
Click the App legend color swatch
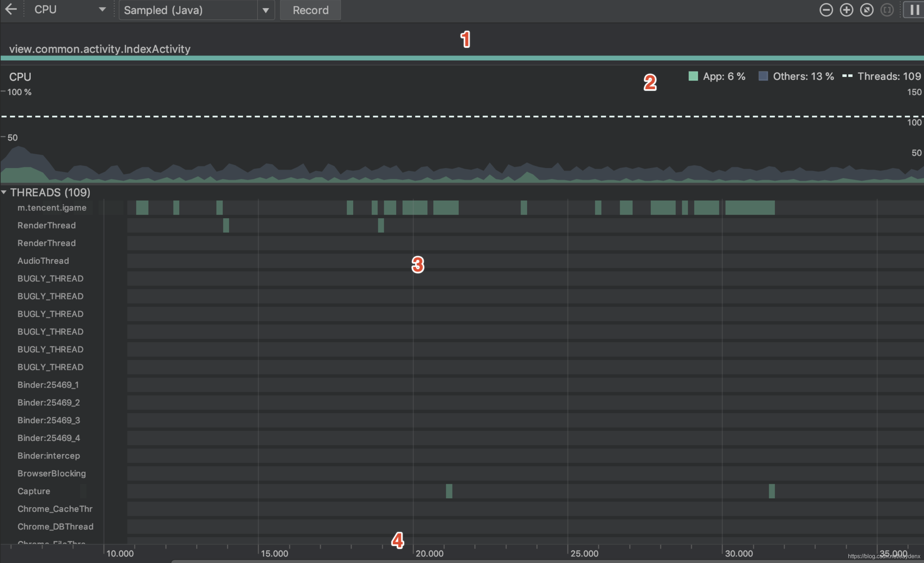click(x=693, y=76)
